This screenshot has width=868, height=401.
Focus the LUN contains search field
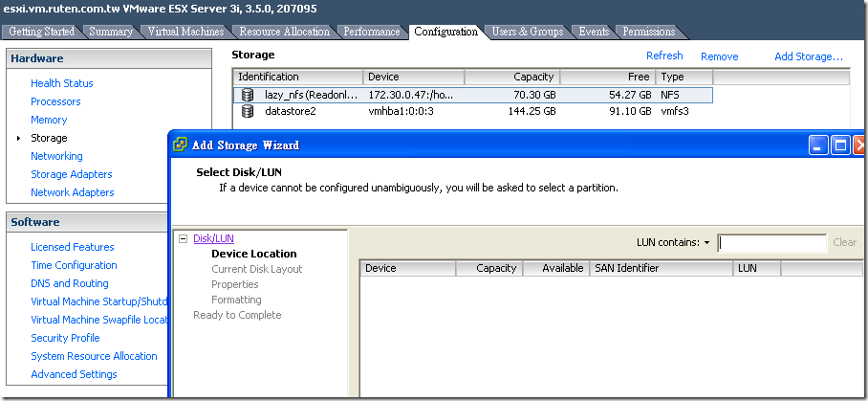click(x=772, y=243)
